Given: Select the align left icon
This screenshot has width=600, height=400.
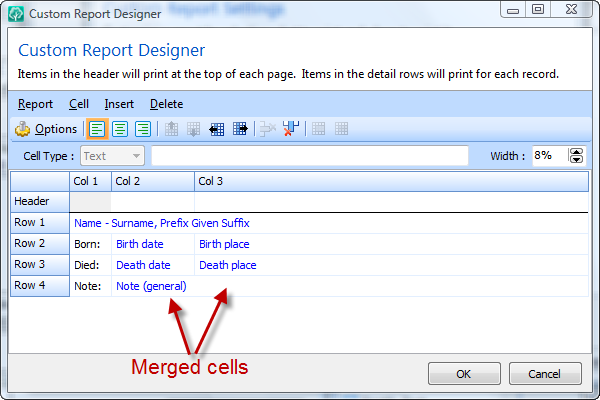Looking at the screenshot, I should tap(97, 129).
